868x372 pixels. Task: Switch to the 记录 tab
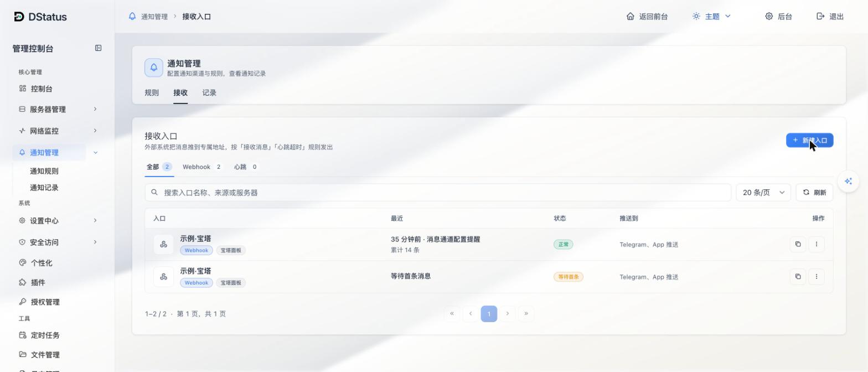(x=209, y=92)
